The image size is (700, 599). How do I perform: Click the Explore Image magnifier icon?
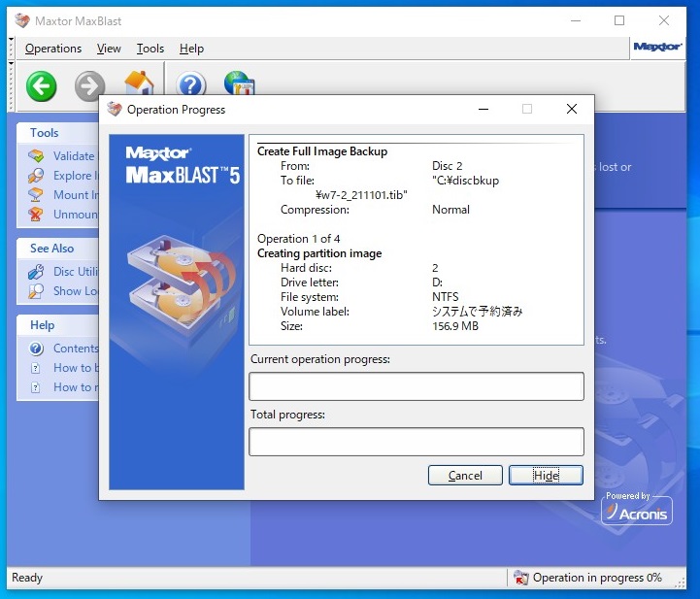(x=36, y=176)
